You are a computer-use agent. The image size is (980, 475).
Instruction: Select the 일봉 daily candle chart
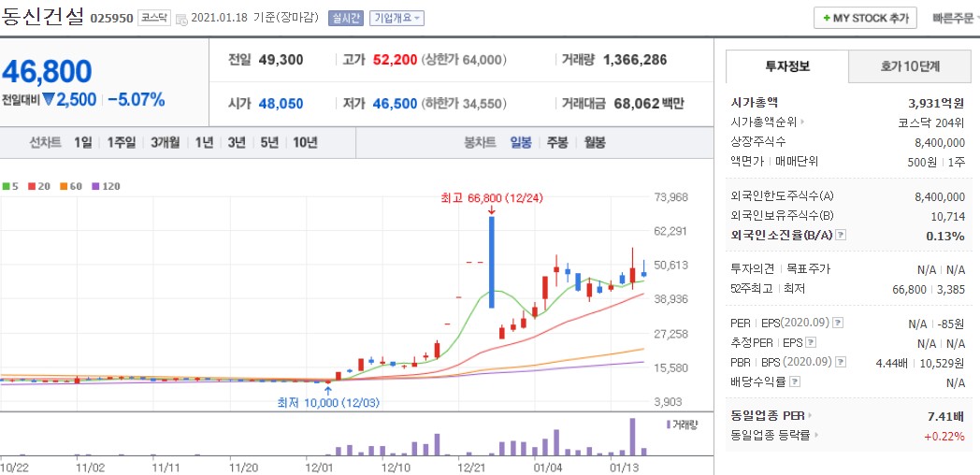coord(521,142)
